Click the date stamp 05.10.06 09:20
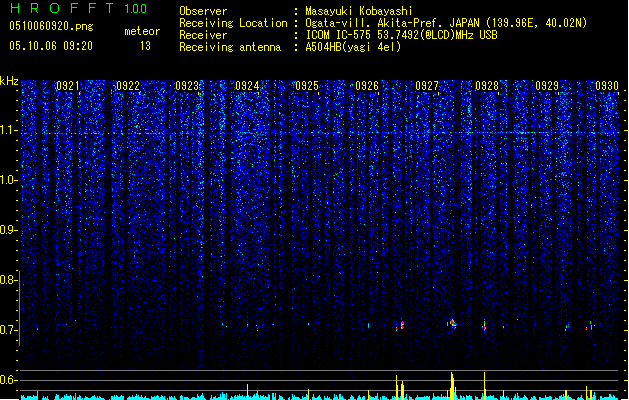 pos(51,46)
